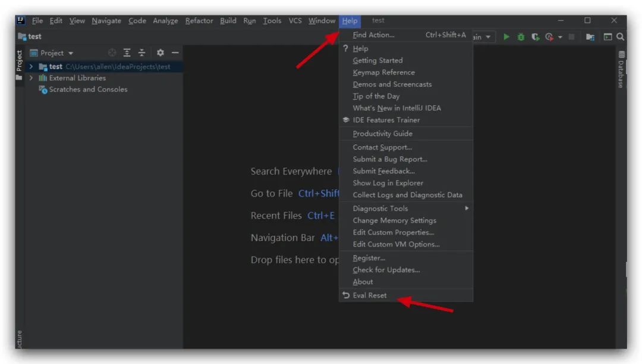Hide the Project tool window
This screenshot has height=364, width=642.
tap(175, 53)
